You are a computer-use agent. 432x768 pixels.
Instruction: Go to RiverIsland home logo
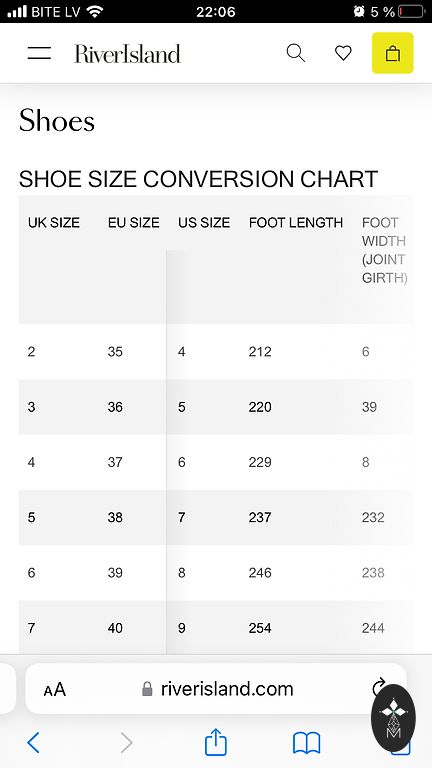127,53
